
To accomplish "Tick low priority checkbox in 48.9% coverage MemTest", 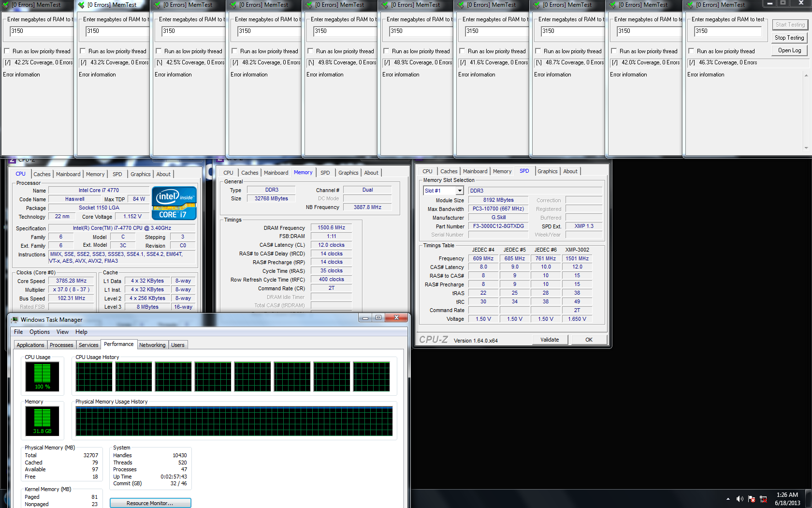I will point(386,51).
